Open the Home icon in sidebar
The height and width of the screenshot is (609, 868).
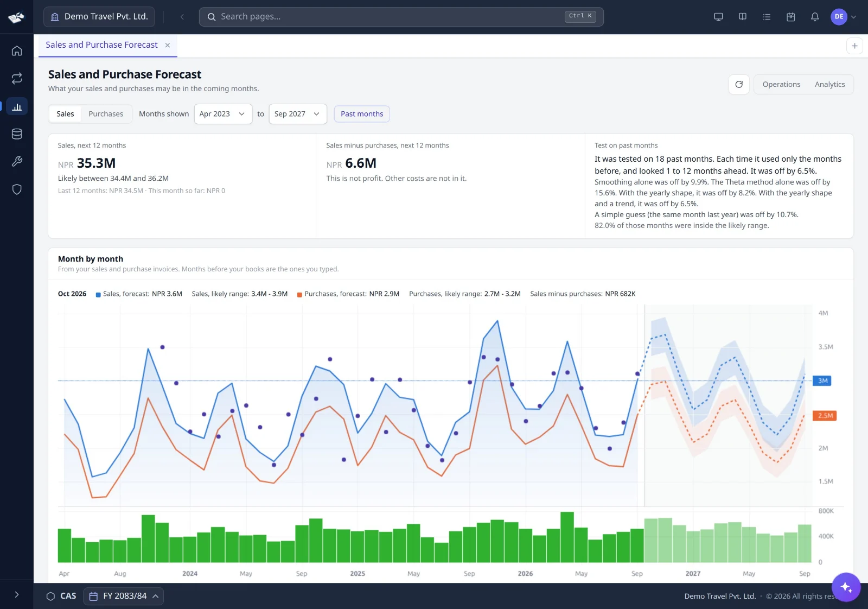tap(17, 51)
